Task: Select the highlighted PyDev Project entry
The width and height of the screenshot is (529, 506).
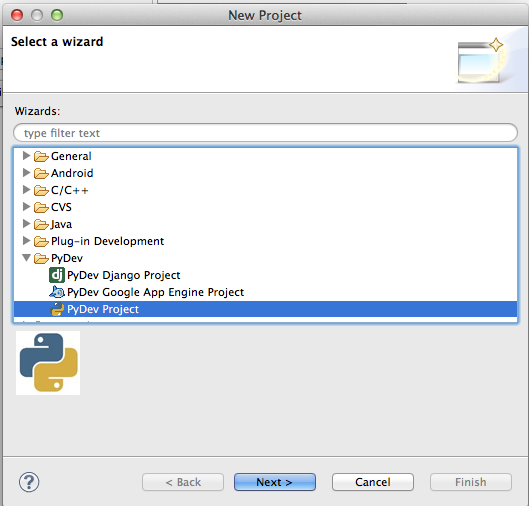Action: pyautogui.click(x=265, y=309)
